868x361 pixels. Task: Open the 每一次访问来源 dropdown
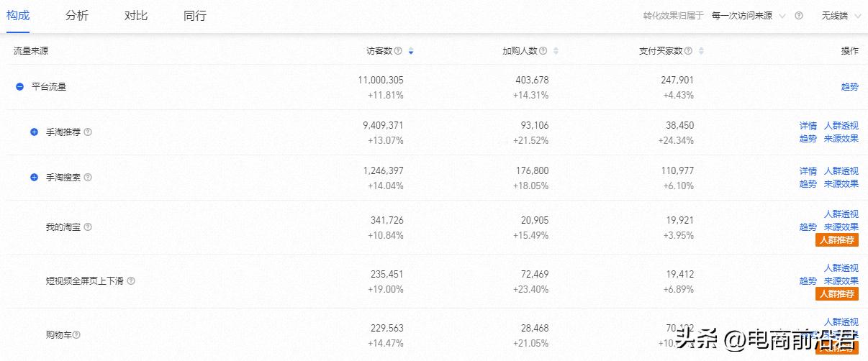coord(748,15)
